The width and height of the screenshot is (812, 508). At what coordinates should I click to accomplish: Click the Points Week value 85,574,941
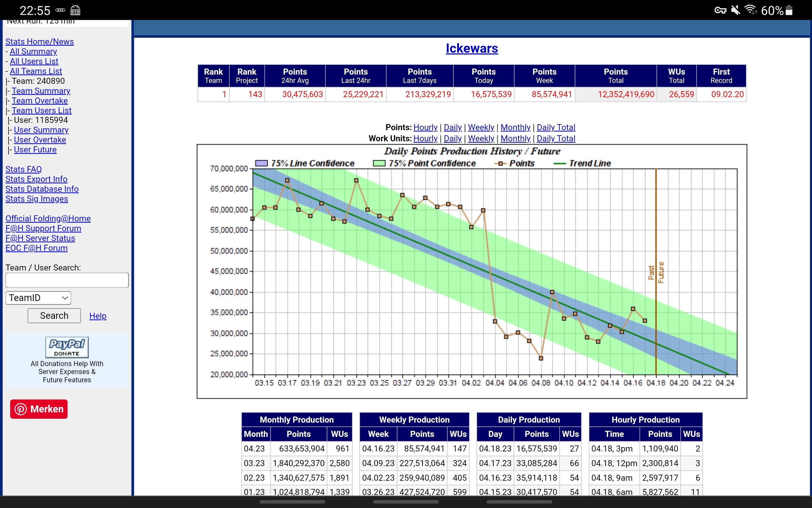(552, 94)
